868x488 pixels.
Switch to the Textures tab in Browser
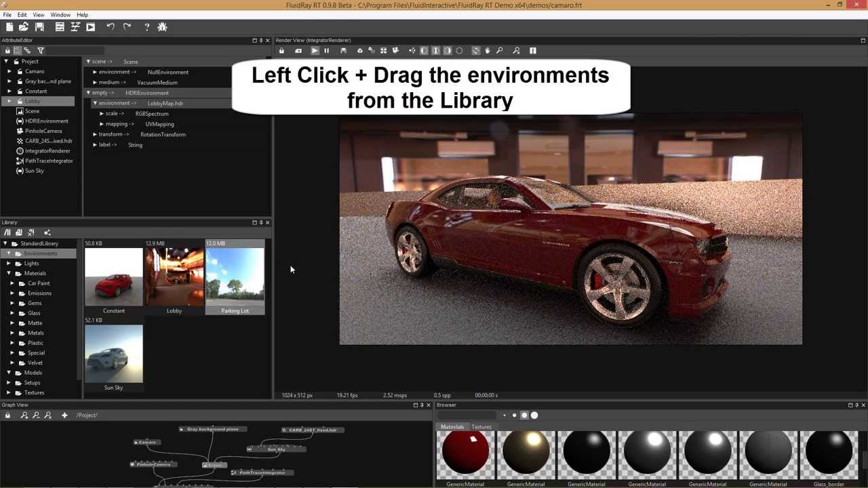(481, 427)
